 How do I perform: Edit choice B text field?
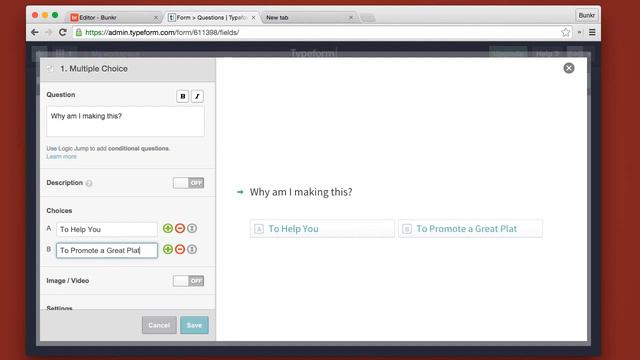coord(107,250)
